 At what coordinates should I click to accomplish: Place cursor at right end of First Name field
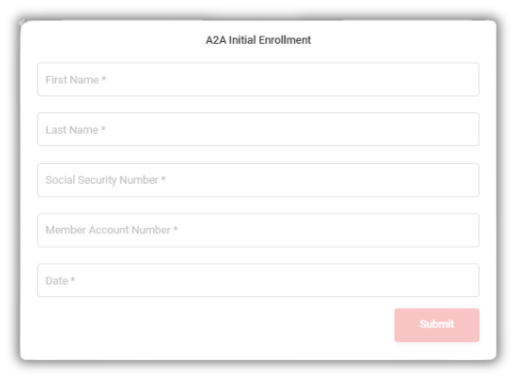[473, 79]
